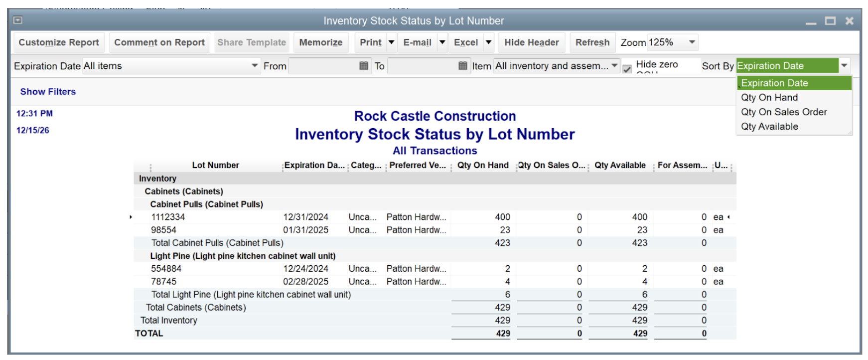The width and height of the screenshot is (868, 360).
Task: Click the E-mail button
Action: pos(417,42)
